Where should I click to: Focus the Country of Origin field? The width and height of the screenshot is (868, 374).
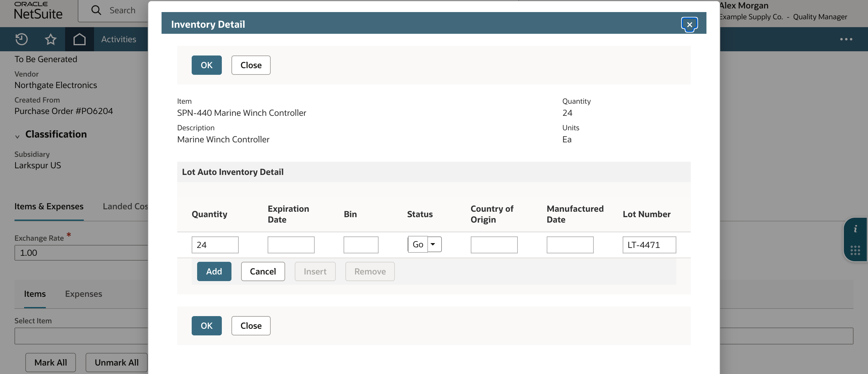[494, 245]
